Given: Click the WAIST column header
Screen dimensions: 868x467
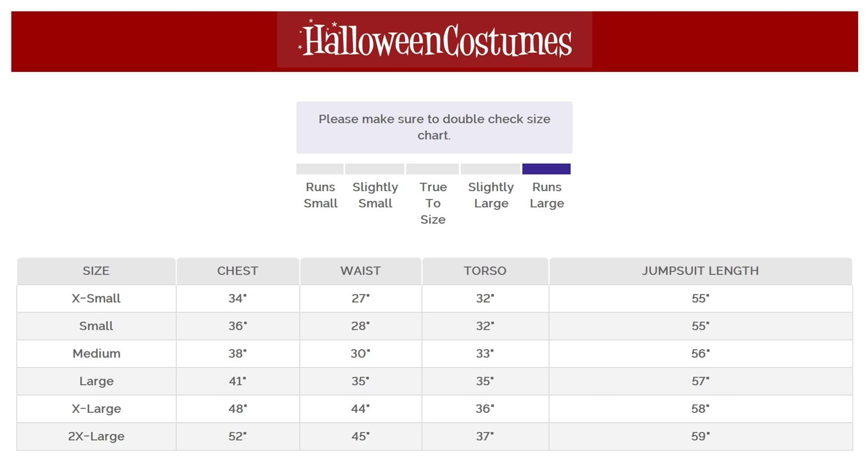Looking at the screenshot, I should coord(361,271).
